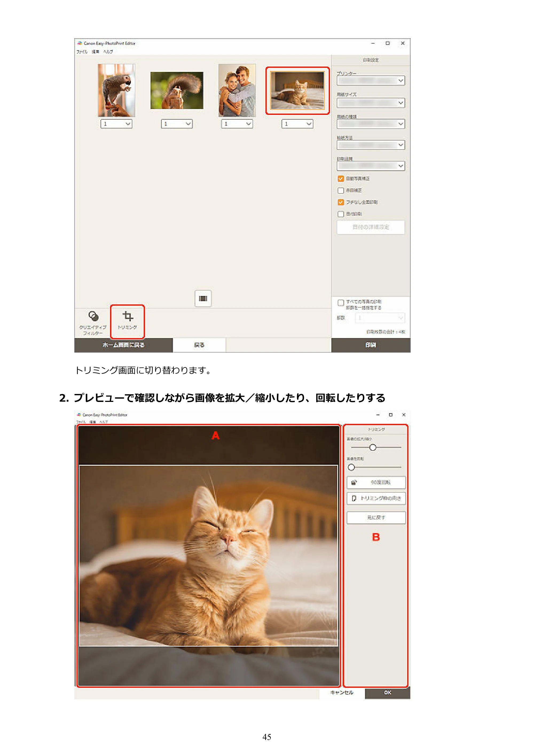This screenshot has width=534, height=756.
Task: Open the Trimming (トリミング) tool
Action: (x=127, y=321)
